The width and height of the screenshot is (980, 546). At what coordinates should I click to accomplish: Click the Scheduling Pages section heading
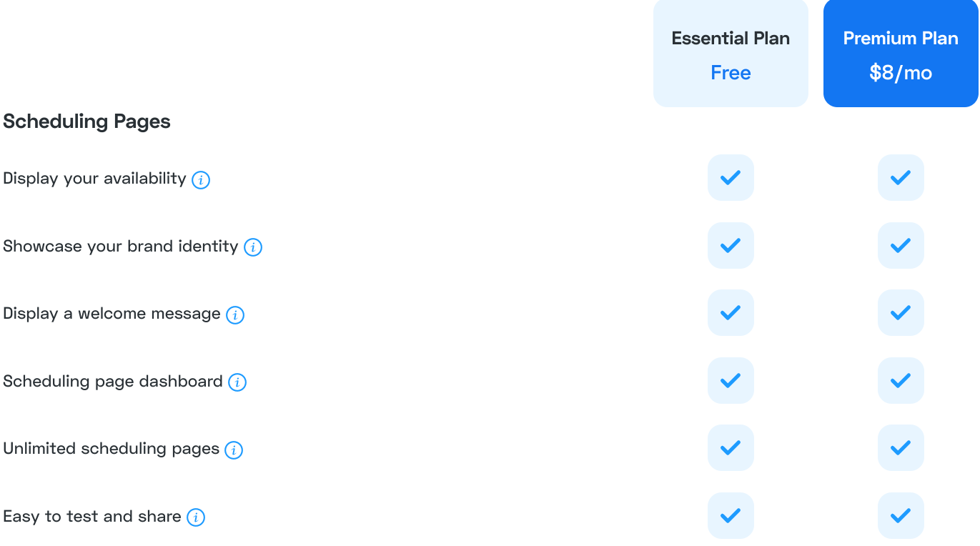(x=86, y=121)
